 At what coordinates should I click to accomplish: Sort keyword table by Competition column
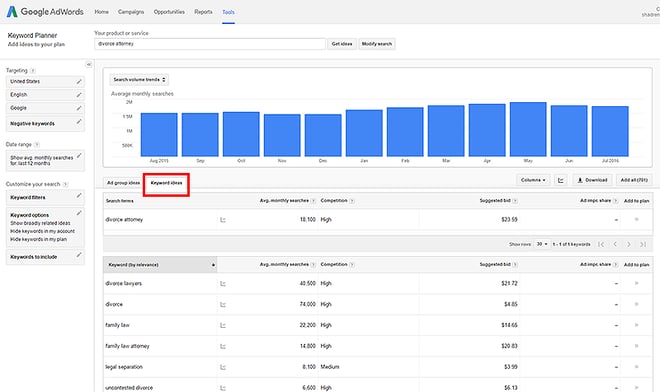(x=334, y=265)
